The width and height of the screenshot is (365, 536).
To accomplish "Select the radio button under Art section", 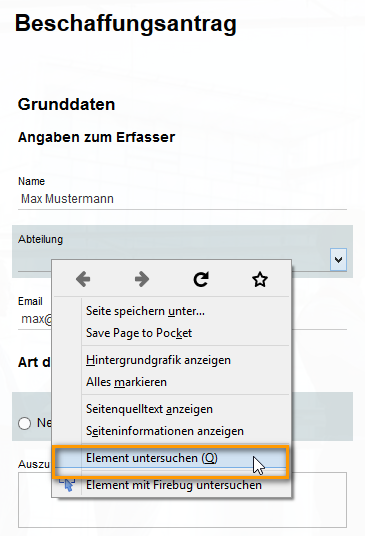I will (25, 423).
